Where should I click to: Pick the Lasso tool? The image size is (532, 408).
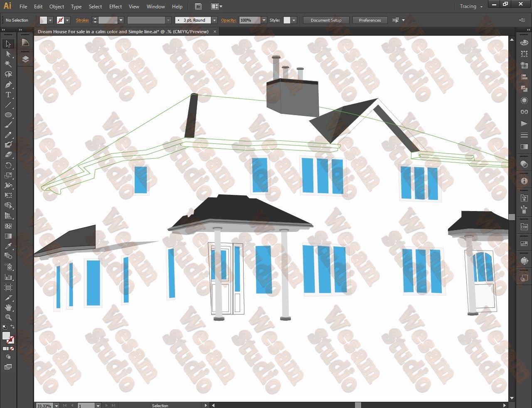(8, 74)
